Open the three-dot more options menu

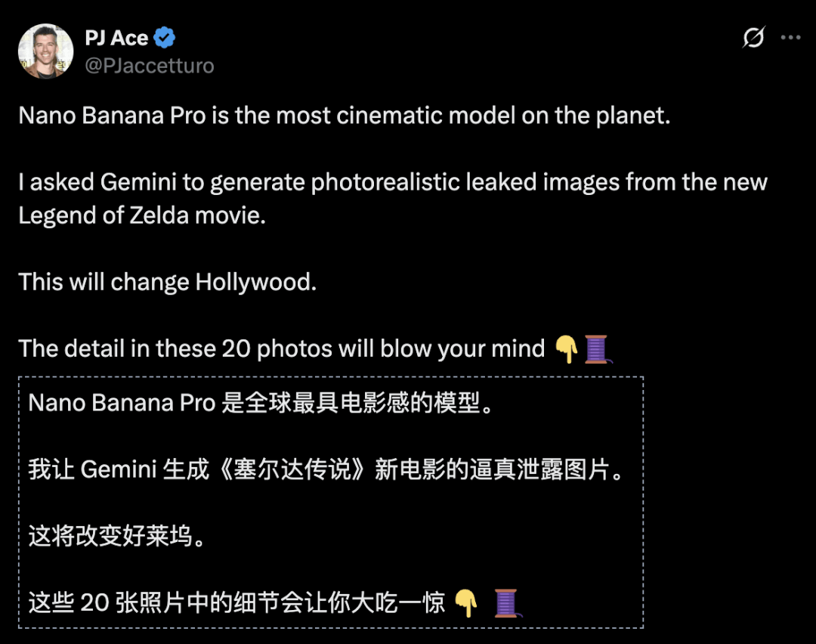(790, 37)
